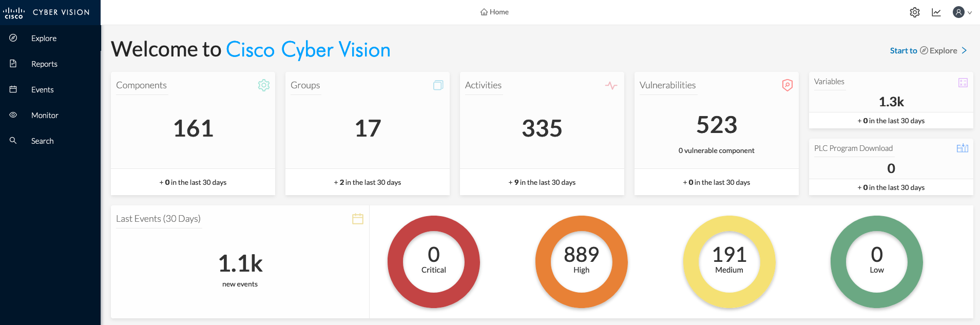Click the Search magnifier icon in sidebar
Viewport: 980px width, 325px height.
(13, 141)
